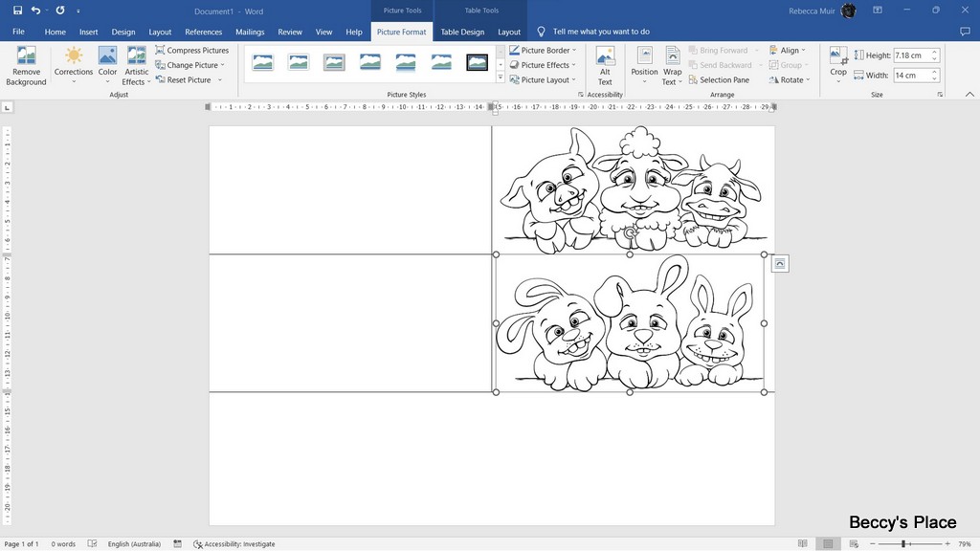Screen dimensions: 980x551
Task: Open the Selection Pane
Action: coord(719,80)
